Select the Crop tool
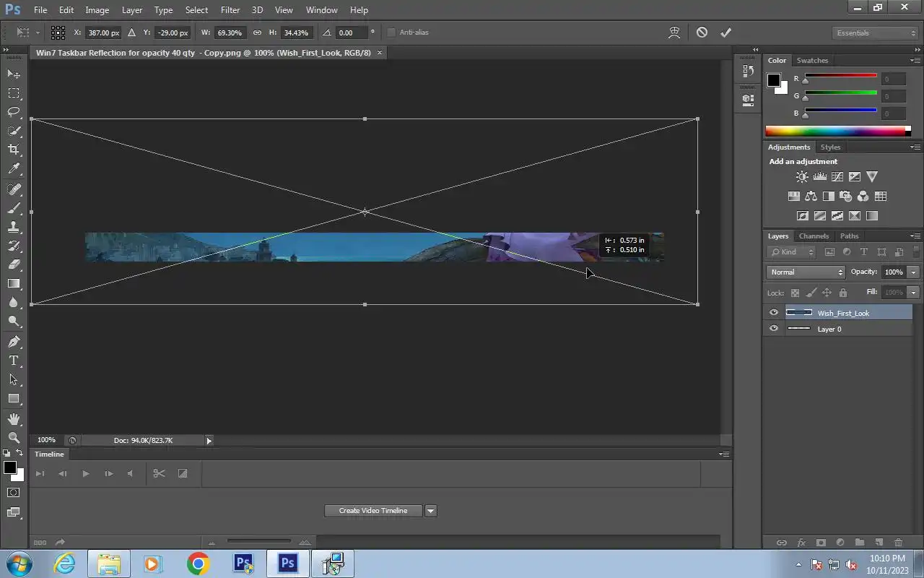Screen dimensions: 924x578 click(14, 150)
